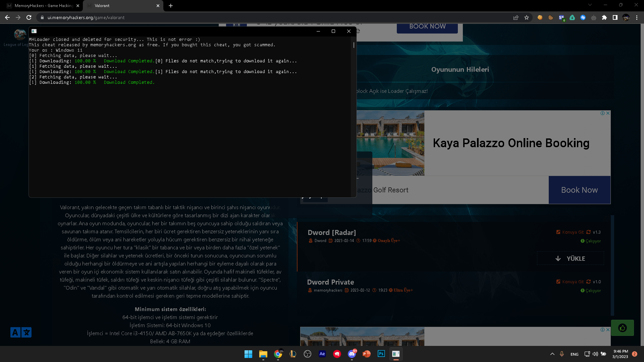The width and height of the screenshot is (644, 362).
Task: Click the address bar URL field
Action: coord(275,17)
